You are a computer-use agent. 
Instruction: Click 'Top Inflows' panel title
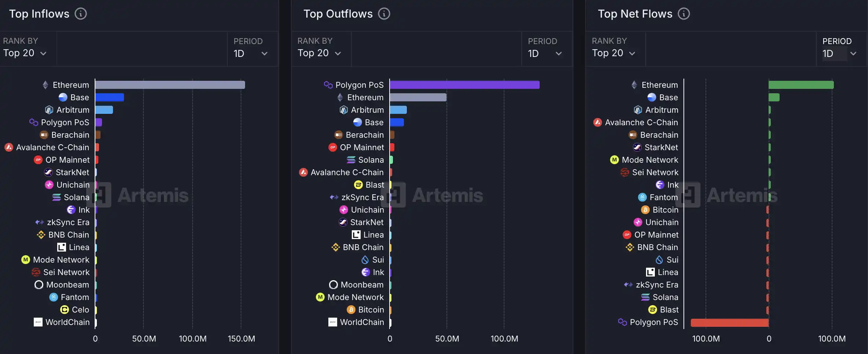point(39,14)
